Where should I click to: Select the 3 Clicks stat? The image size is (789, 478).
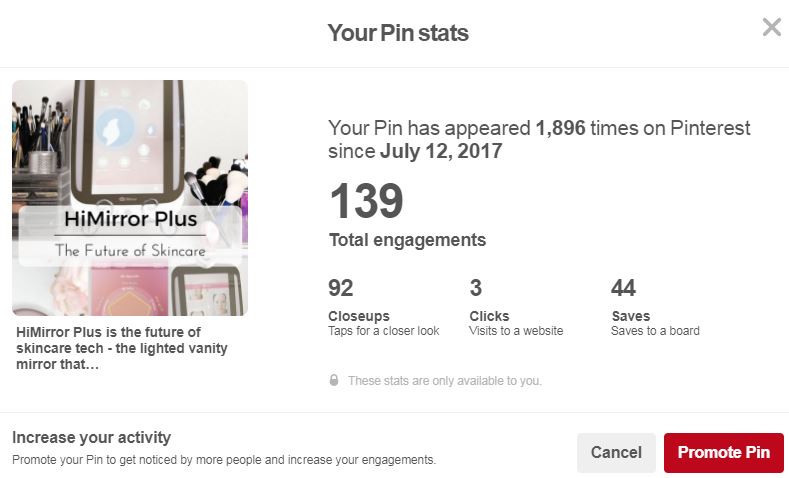516,307
